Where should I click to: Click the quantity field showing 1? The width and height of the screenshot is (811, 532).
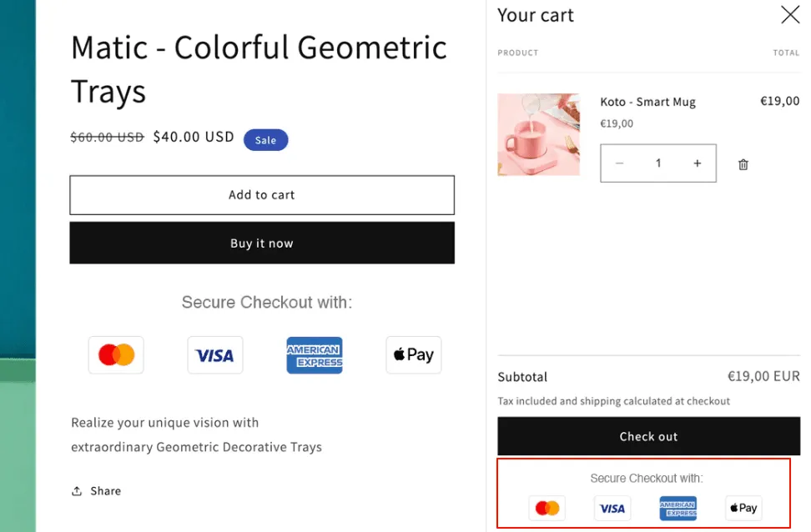[658, 163]
